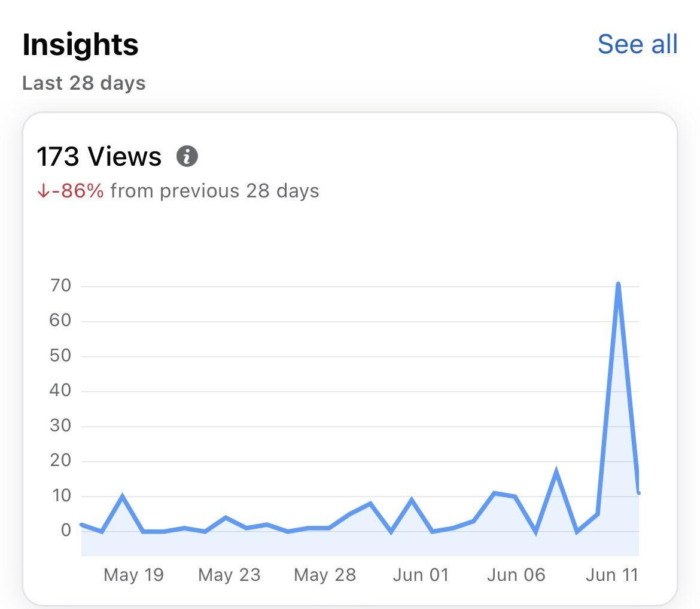Select the Jun 01 axis label
This screenshot has height=609, width=700.
pos(421,575)
